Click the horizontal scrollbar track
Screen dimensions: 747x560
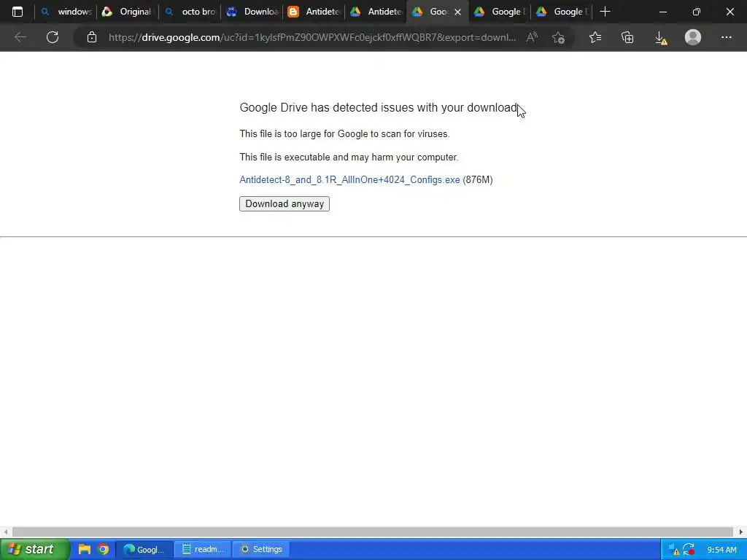(373, 532)
